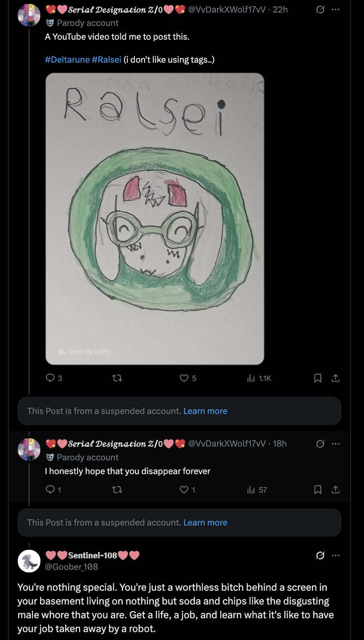
Task: Open more options on the 22h post
Action: [336, 10]
